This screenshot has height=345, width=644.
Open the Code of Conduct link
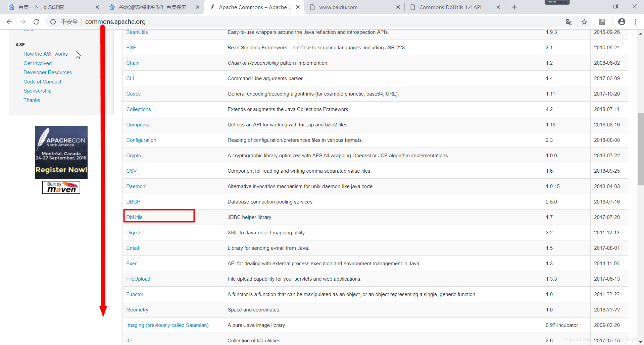coord(42,82)
